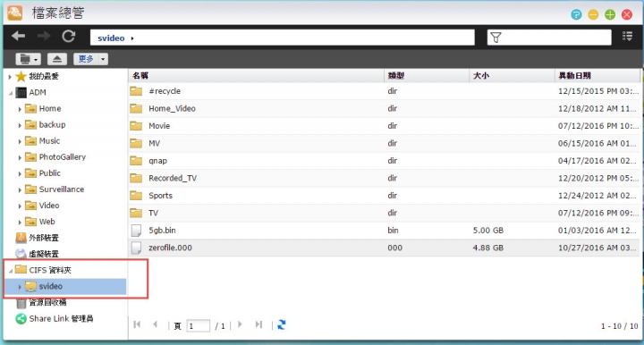The width and height of the screenshot is (644, 345).
Task: Open the list view options icon
Action: click(627, 37)
